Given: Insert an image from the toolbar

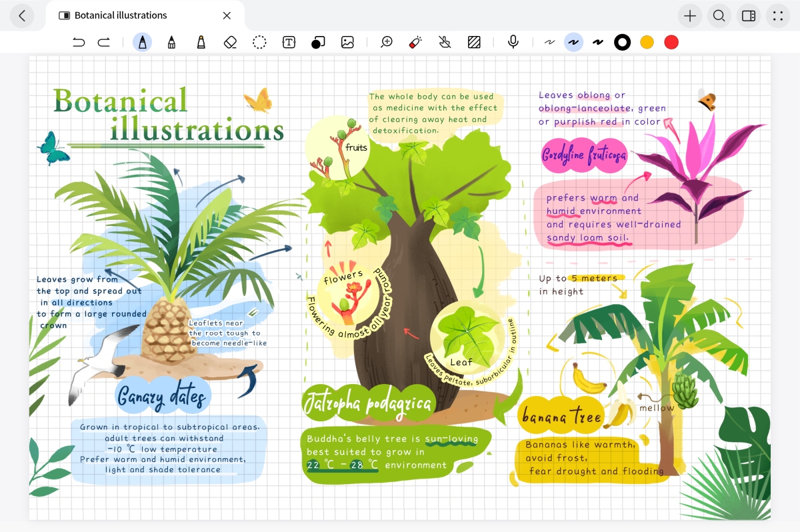Looking at the screenshot, I should click(x=347, y=43).
